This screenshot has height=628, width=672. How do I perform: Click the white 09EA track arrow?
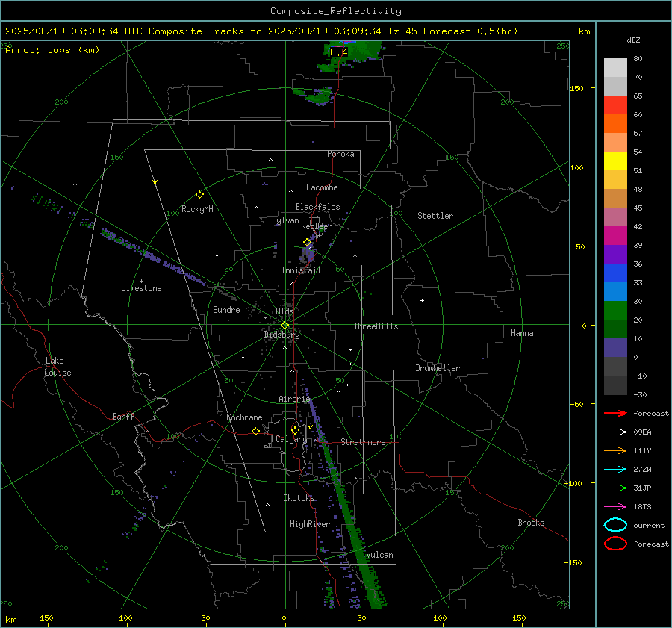click(615, 432)
